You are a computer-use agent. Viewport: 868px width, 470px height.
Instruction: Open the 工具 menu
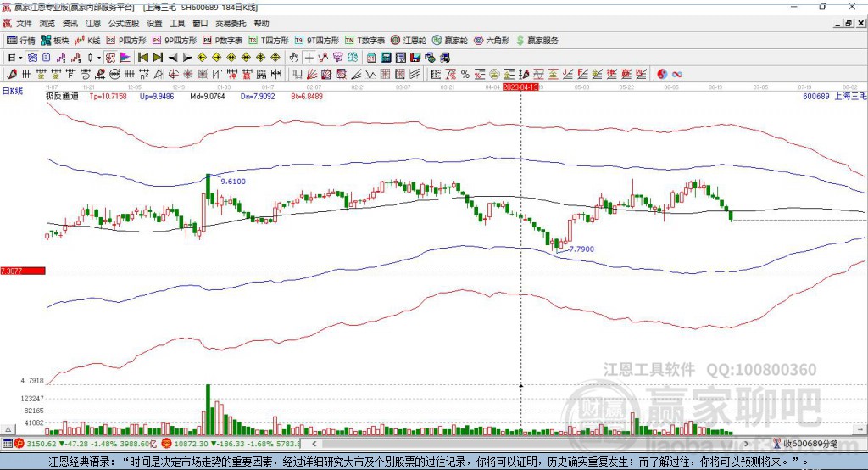(177, 23)
